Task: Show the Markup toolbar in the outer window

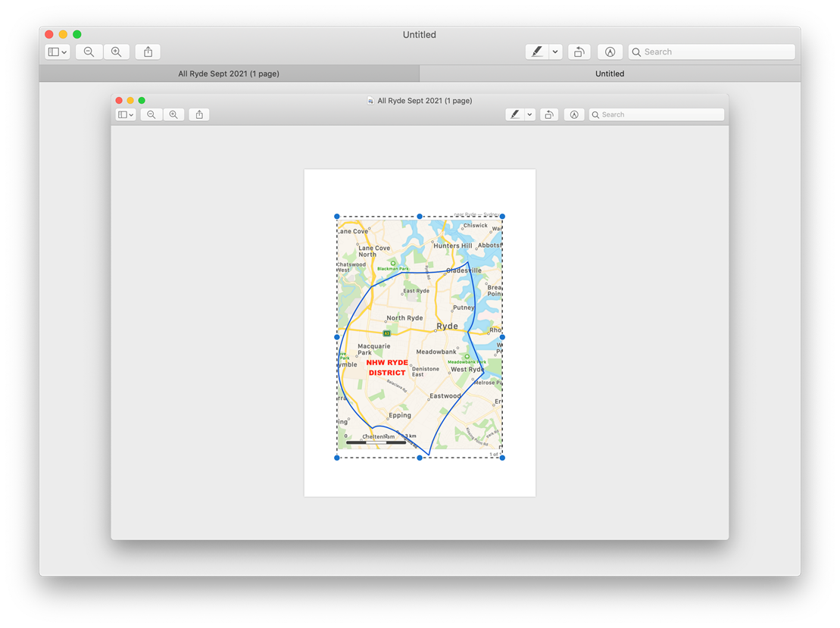Action: tap(610, 52)
